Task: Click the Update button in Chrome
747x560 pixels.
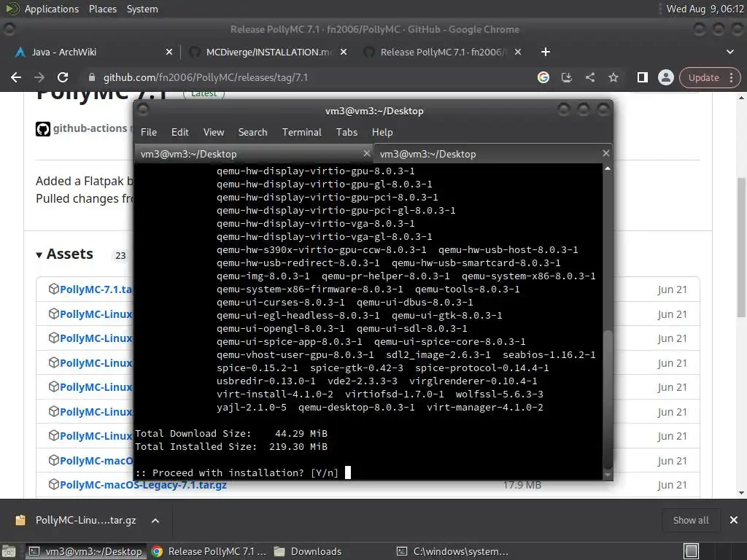Action: (703, 77)
